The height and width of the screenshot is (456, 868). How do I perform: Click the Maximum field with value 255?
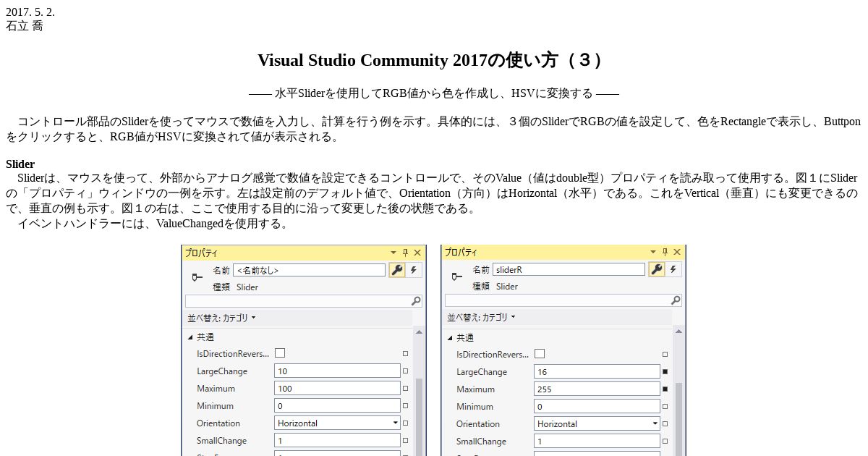coord(597,389)
